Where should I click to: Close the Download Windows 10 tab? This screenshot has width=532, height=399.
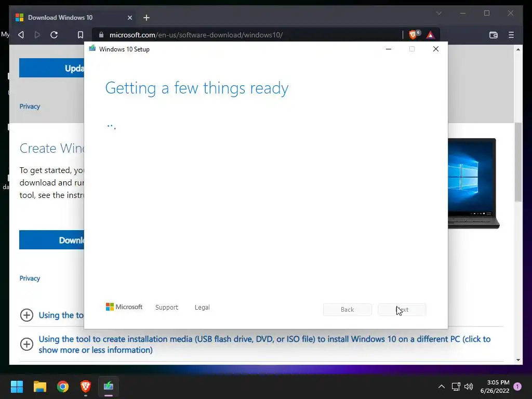[x=129, y=18]
